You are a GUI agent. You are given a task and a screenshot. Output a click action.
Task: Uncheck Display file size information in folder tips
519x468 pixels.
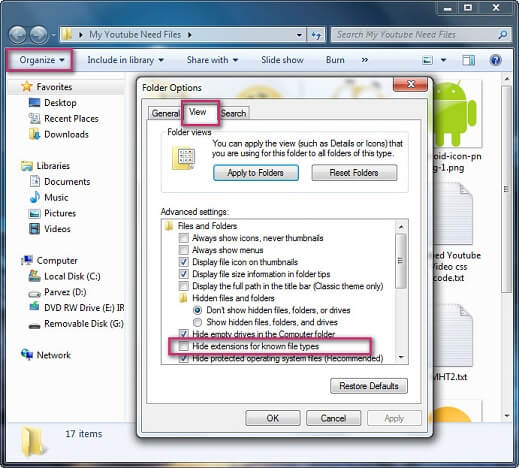coord(184,274)
